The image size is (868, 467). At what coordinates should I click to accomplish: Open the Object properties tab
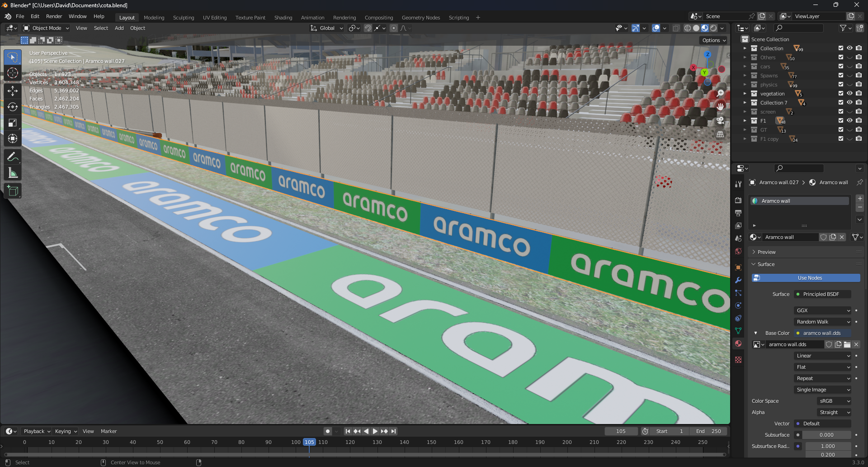(738, 267)
